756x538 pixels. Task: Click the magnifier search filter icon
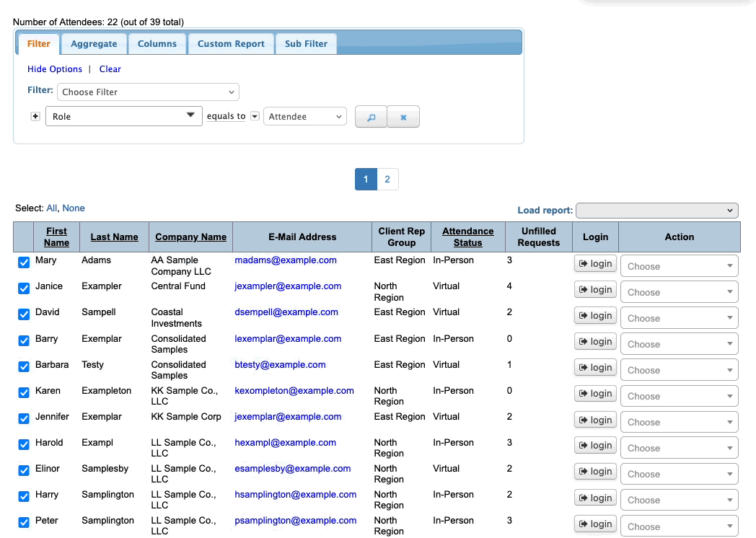pyautogui.click(x=371, y=117)
